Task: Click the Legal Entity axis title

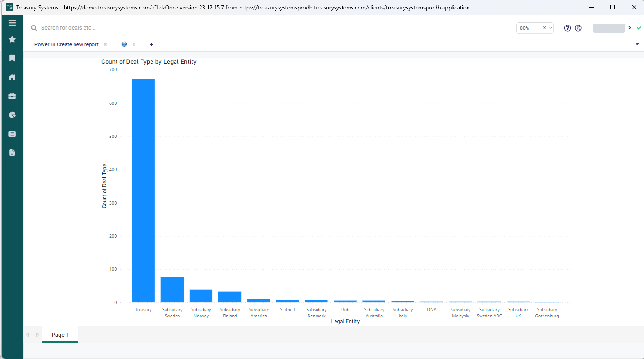Action: point(345,321)
